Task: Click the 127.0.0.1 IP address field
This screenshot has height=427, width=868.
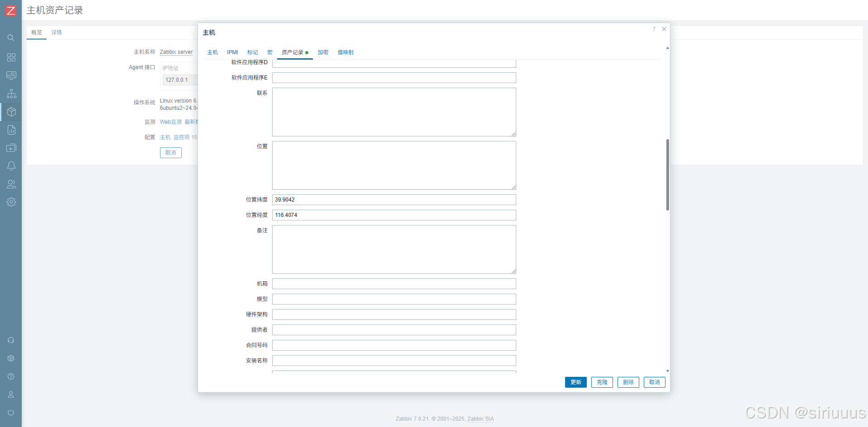Action: (x=180, y=80)
